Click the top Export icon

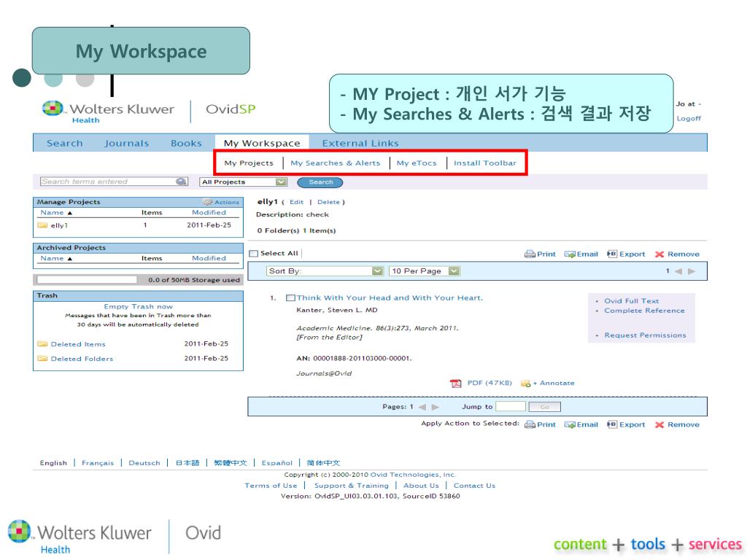click(612, 254)
